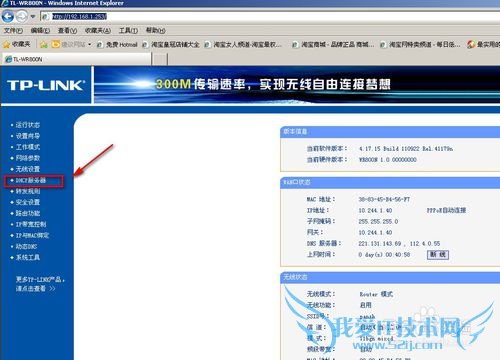
Task: Select the TL-WR800N browser tab
Action: click(x=77, y=59)
